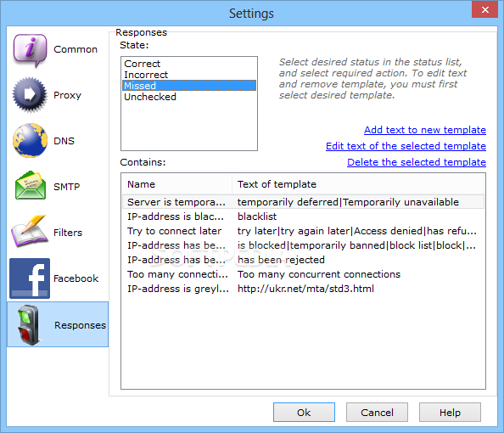This screenshot has width=504, height=433.
Task: Click Edit text of the selected template
Action: pyautogui.click(x=406, y=146)
